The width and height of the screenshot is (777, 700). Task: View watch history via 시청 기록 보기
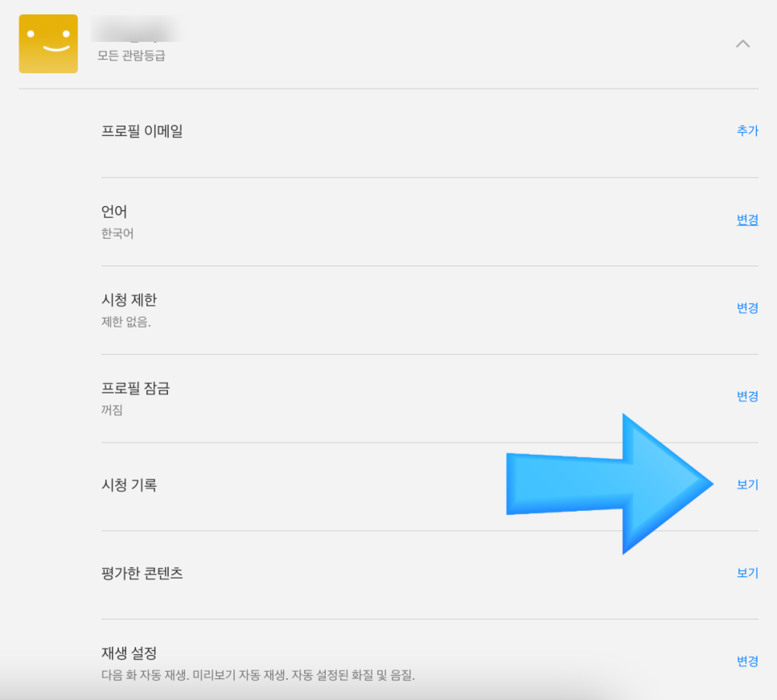[747, 484]
